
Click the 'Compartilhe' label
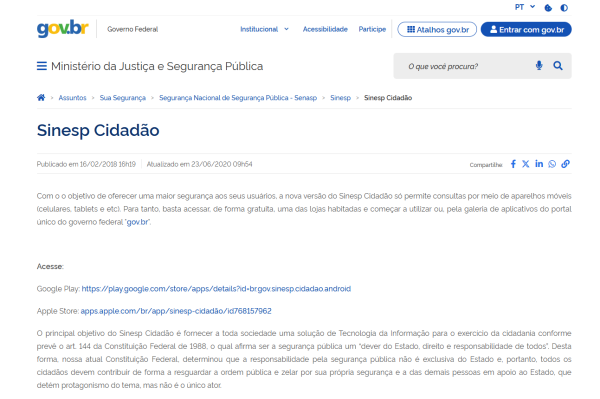pyautogui.click(x=486, y=165)
